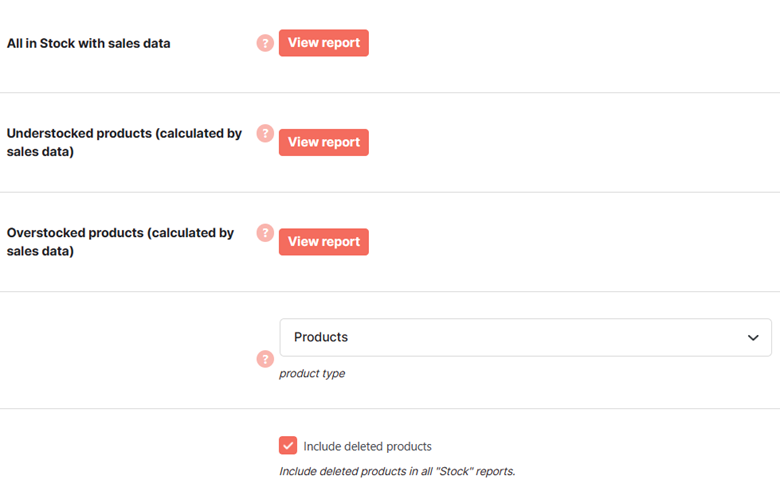
Task: Open help tooltip for Understocked products
Action: coord(265,133)
